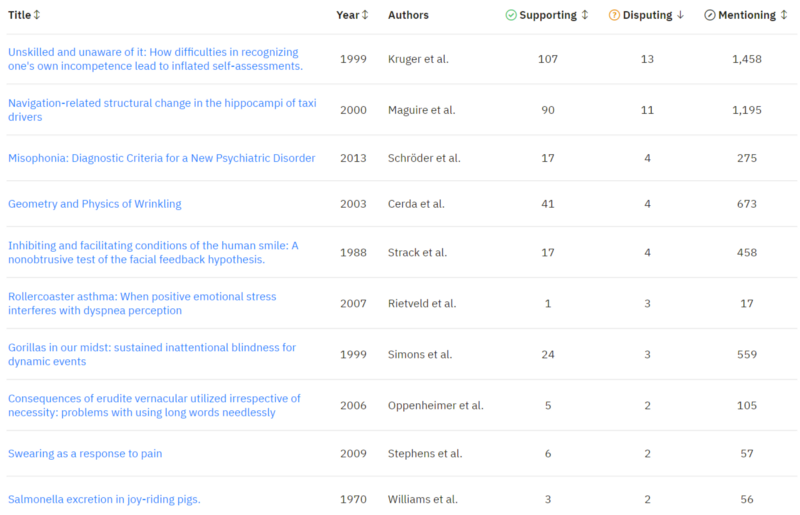Click the Authors column header

coord(409,15)
